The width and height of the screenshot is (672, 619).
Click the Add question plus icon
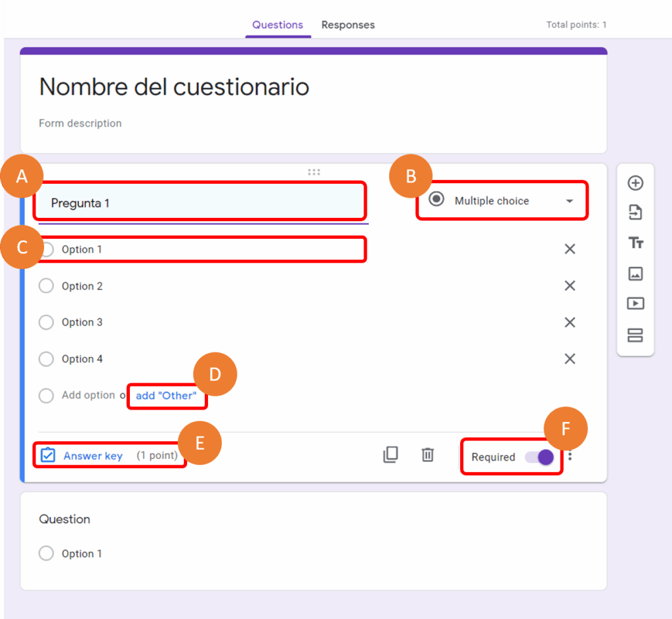tap(635, 183)
